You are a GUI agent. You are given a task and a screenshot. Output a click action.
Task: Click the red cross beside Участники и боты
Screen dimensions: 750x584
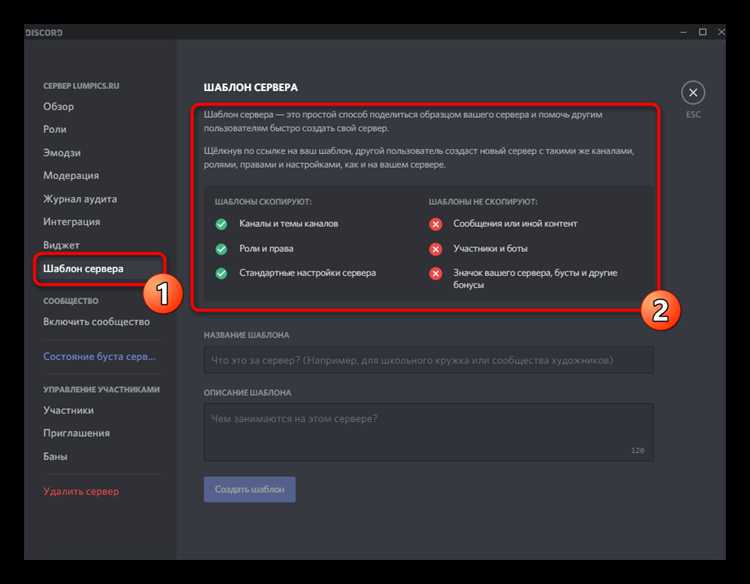click(435, 249)
